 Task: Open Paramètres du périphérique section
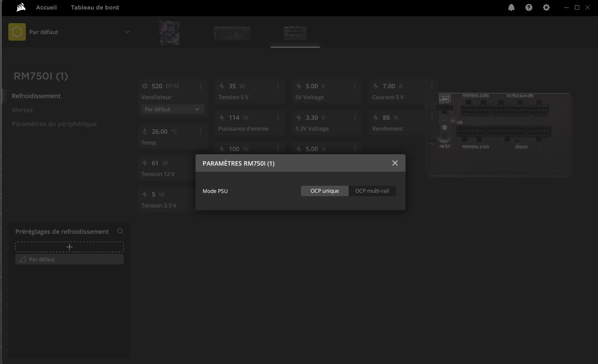click(54, 124)
